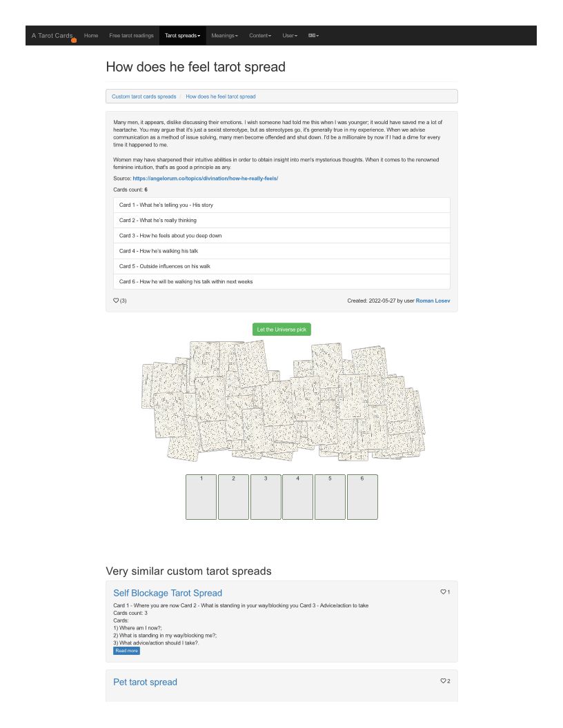The image size is (563, 728).
Task: Open the Self Blockage Tarot Spread title
Action: coord(168,593)
